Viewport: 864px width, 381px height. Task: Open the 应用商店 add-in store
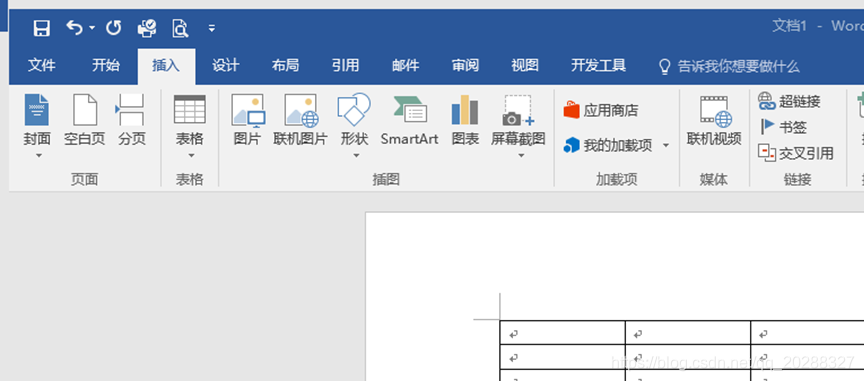(601, 110)
